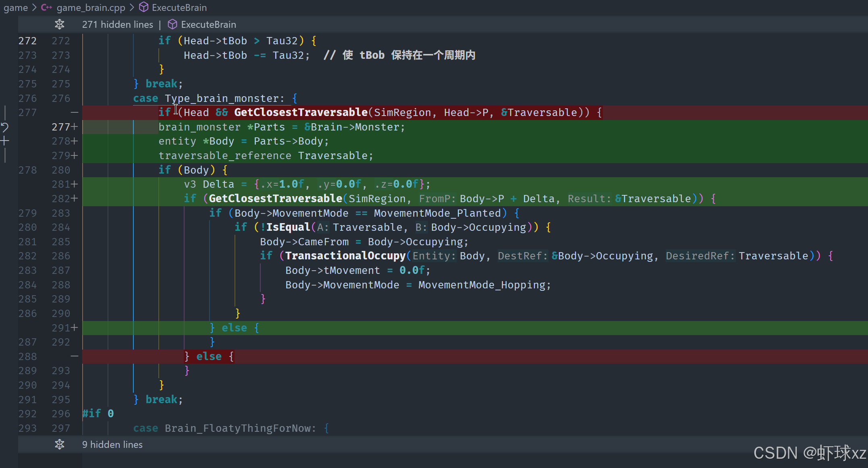Expand the '271 hidden lines' region
This screenshot has height=468, width=868.
(117, 25)
